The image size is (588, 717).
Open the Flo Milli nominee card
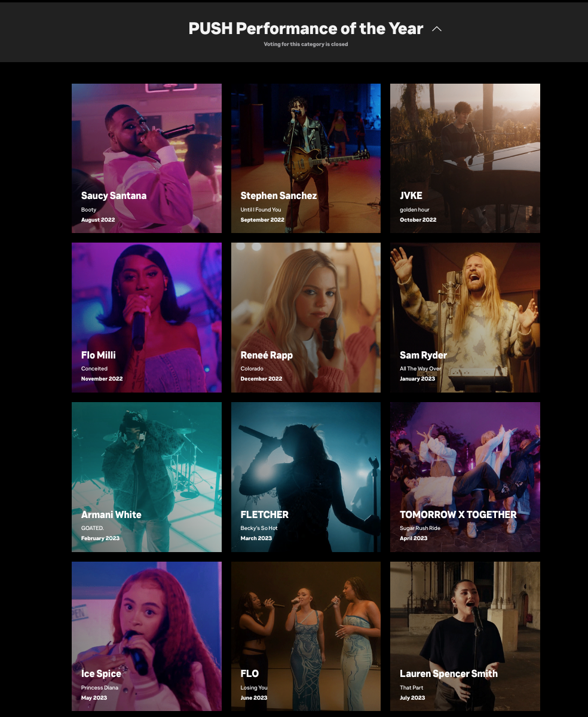coord(146,317)
